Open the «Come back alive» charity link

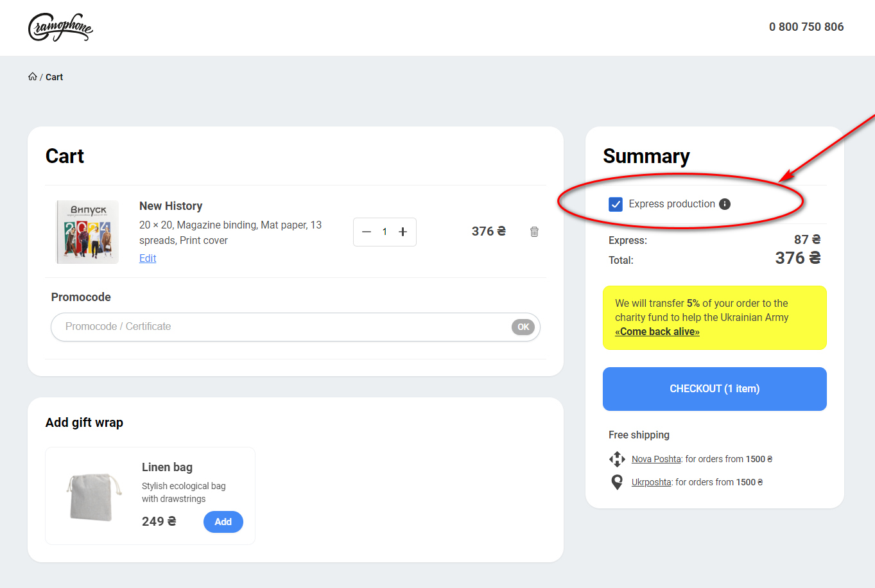coord(657,332)
